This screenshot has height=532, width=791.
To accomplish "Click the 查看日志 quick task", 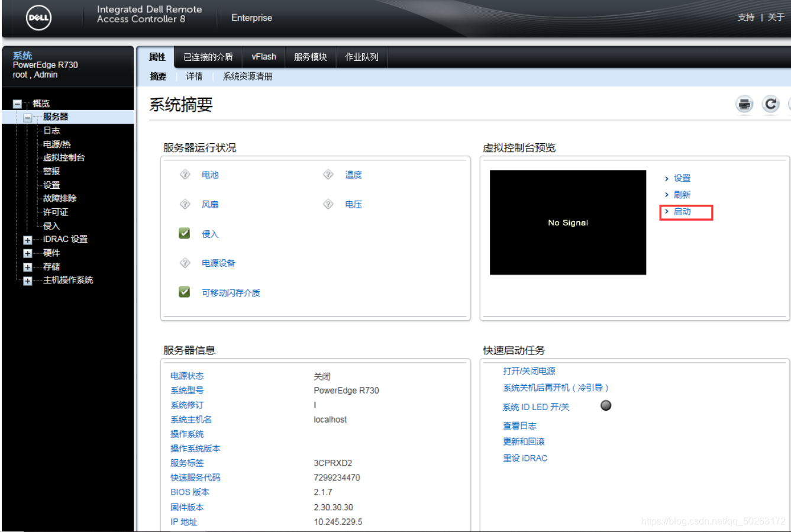I will pos(519,425).
